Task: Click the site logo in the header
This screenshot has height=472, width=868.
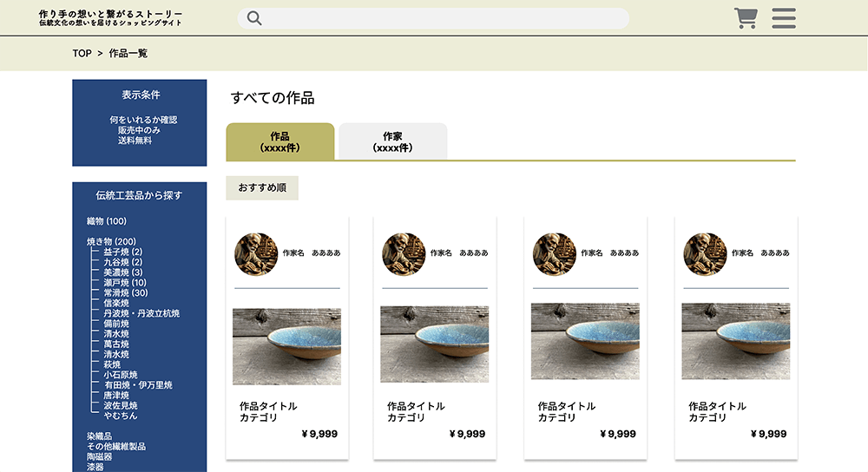Action: click(110, 18)
